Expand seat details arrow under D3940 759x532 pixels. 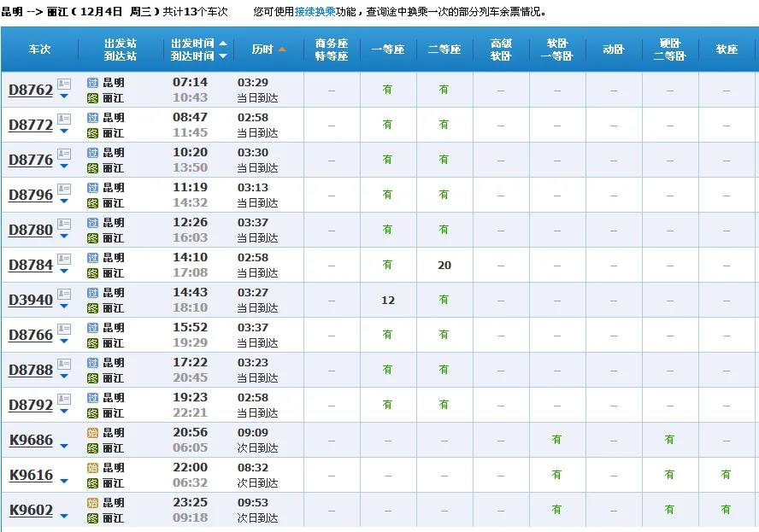[x=63, y=305]
